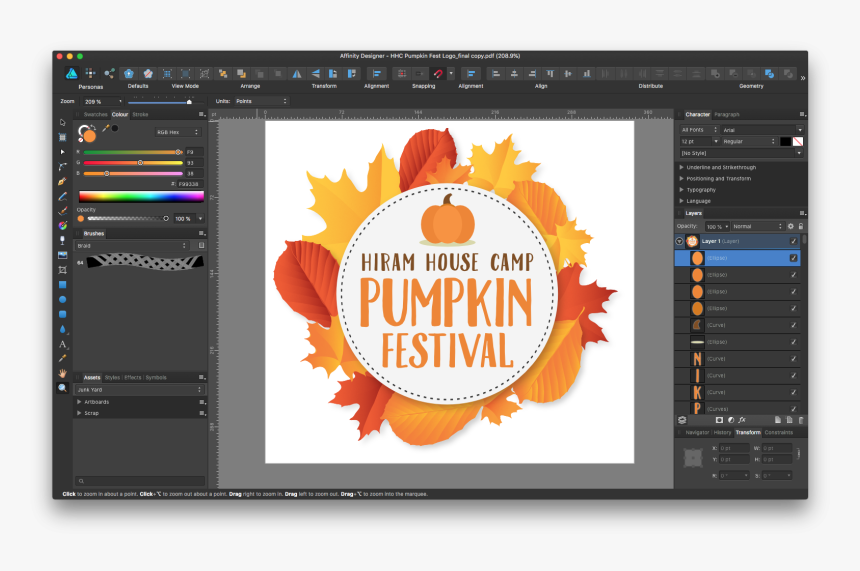Expand Underline and Strikethrough section
The image size is (860, 571).
tap(682, 167)
